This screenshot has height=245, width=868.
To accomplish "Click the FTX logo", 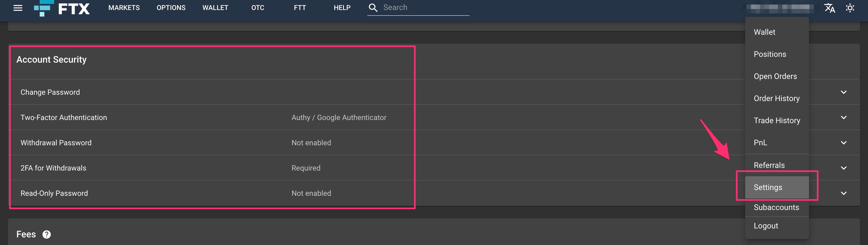I will [62, 8].
